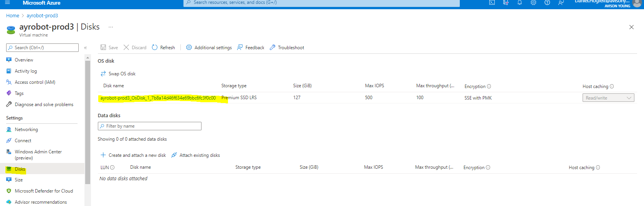Open the Azure portal hamburger menu
Viewport: 644px width, 206px height.
(7, 2)
